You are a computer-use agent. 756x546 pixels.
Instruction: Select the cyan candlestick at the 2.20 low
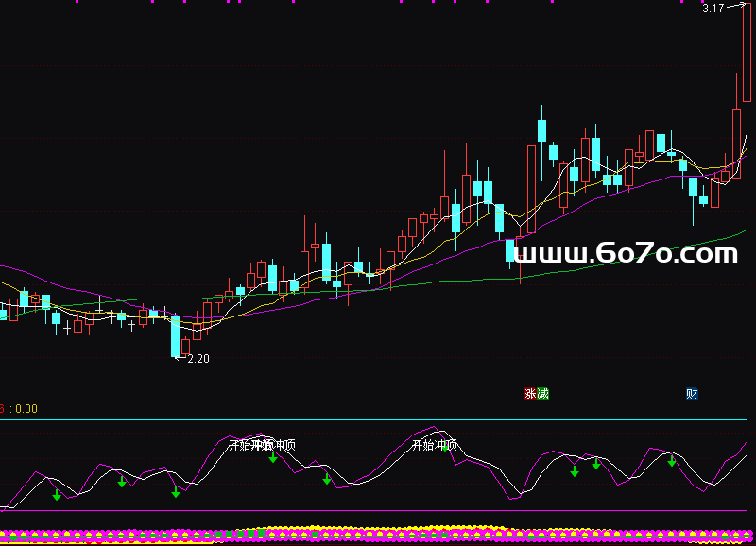coord(175,337)
